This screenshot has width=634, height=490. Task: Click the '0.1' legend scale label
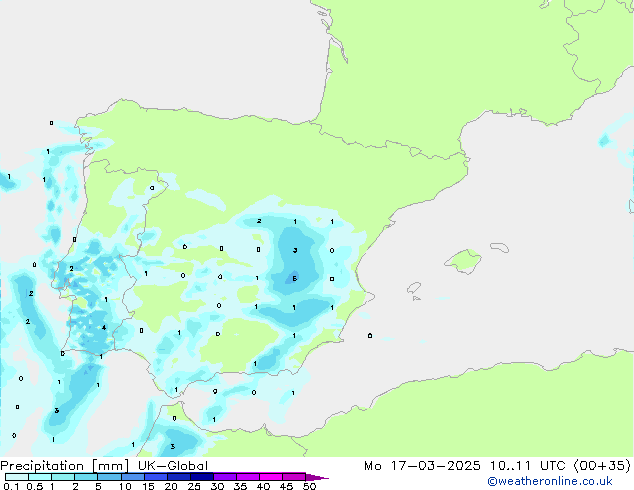[11, 486]
